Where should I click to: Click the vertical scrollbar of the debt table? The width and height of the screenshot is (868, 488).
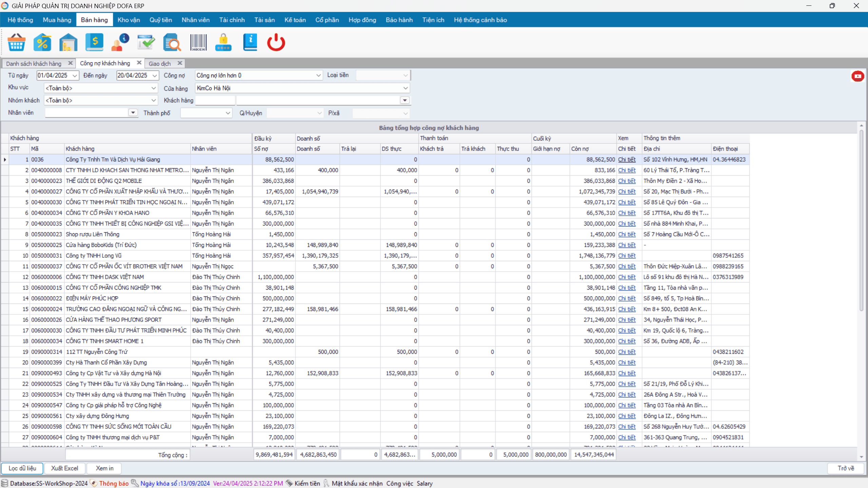[861, 220]
